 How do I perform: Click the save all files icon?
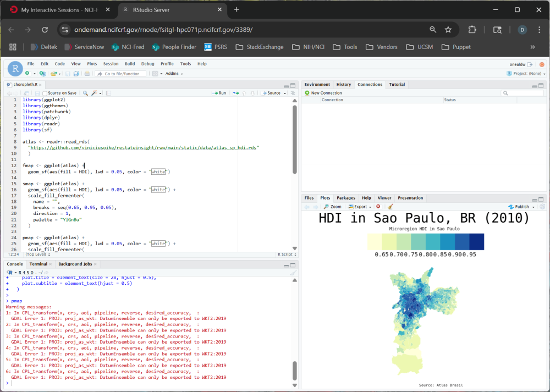pyautogui.click(x=76, y=74)
